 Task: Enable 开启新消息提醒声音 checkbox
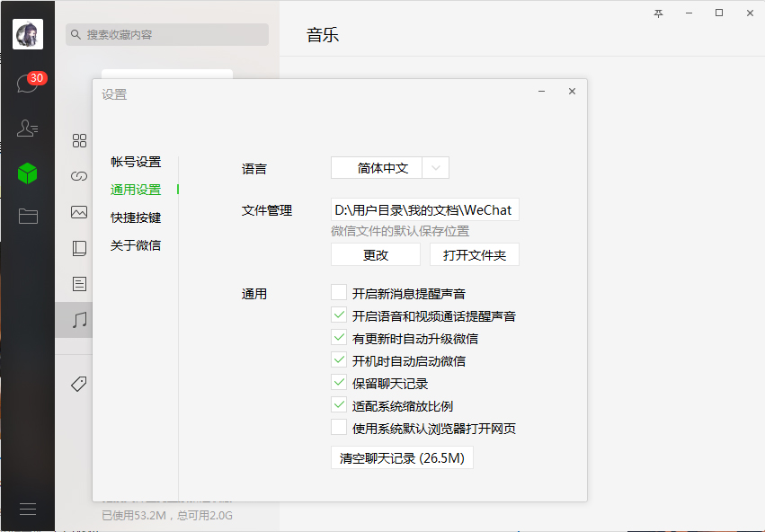coord(339,292)
